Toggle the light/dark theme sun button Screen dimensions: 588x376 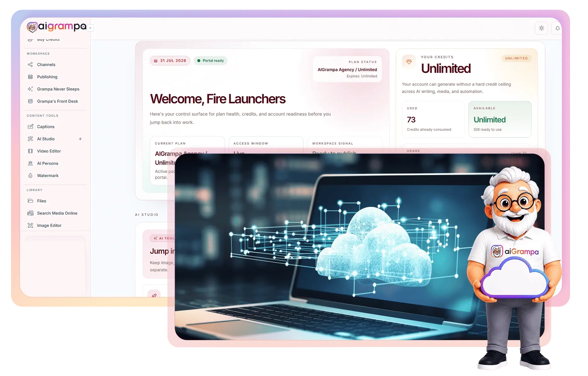[541, 28]
